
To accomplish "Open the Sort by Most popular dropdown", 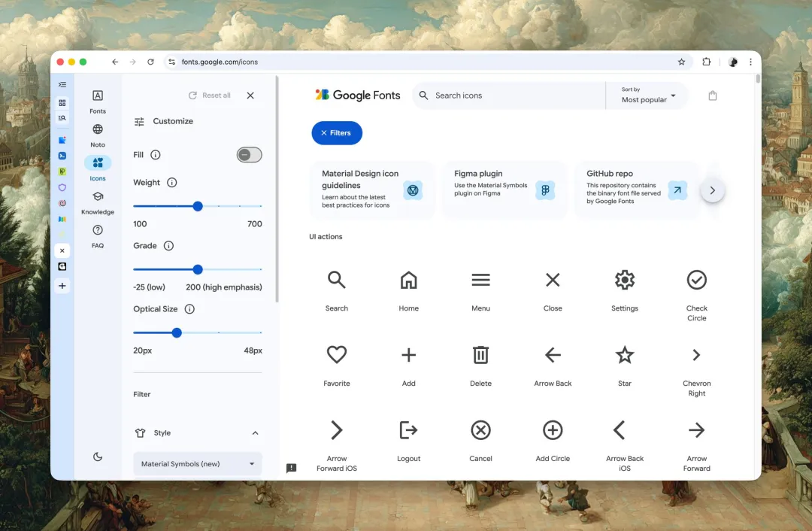I will 647,96.
